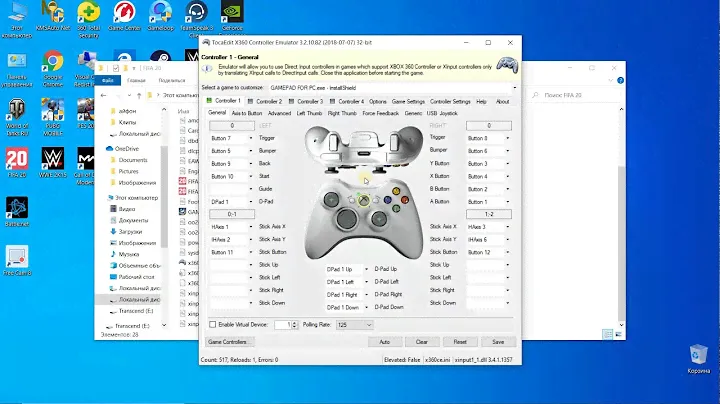This screenshot has height=404, width=720.
Task: Open the Force Feedback tab
Action: [379, 113]
